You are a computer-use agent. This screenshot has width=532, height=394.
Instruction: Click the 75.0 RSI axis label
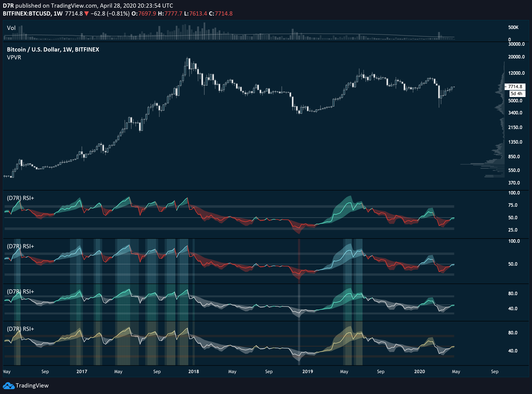pos(513,205)
